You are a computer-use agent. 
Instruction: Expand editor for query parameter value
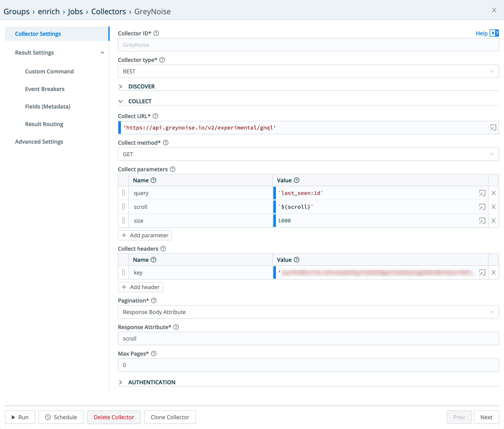(482, 193)
